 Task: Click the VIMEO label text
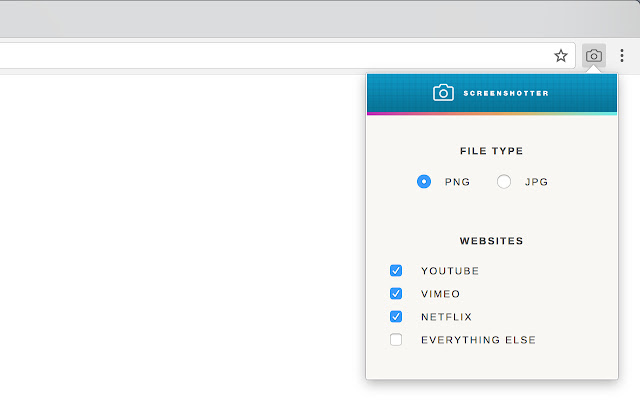pyautogui.click(x=441, y=294)
